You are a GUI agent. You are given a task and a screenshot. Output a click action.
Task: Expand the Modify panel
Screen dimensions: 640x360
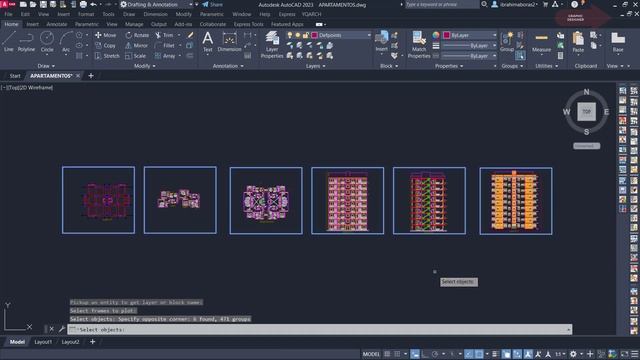[144, 66]
